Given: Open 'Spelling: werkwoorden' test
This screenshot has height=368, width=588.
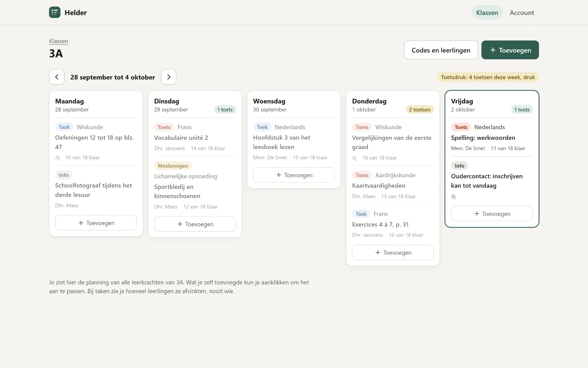Looking at the screenshot, I should (x=483, y=137).
